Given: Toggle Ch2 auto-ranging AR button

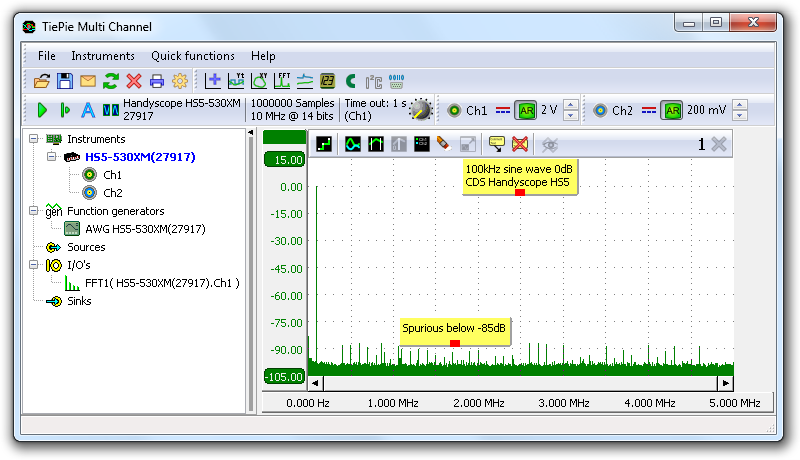Looking at the screenshot, I should [673, 110].
